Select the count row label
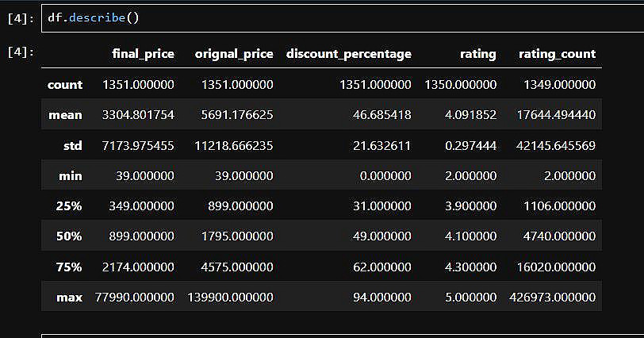The image size is (644, 338). (x=65, y=84)
